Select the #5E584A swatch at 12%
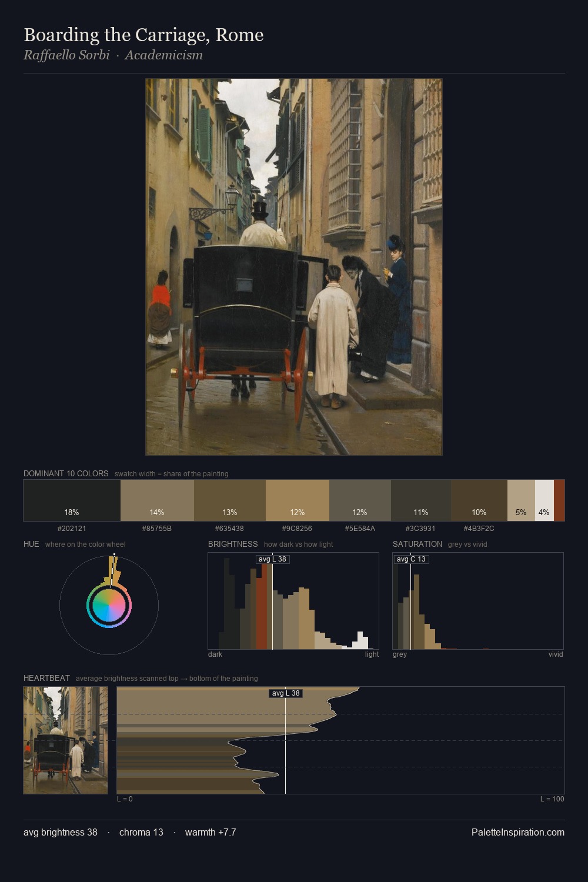 (360, 500)
